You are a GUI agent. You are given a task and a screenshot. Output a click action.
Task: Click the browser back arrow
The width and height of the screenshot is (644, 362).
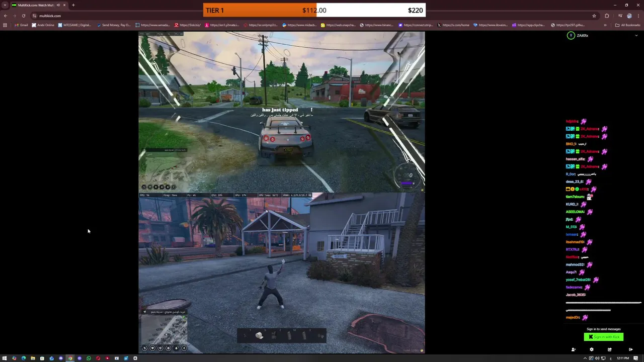pos(6,16)
